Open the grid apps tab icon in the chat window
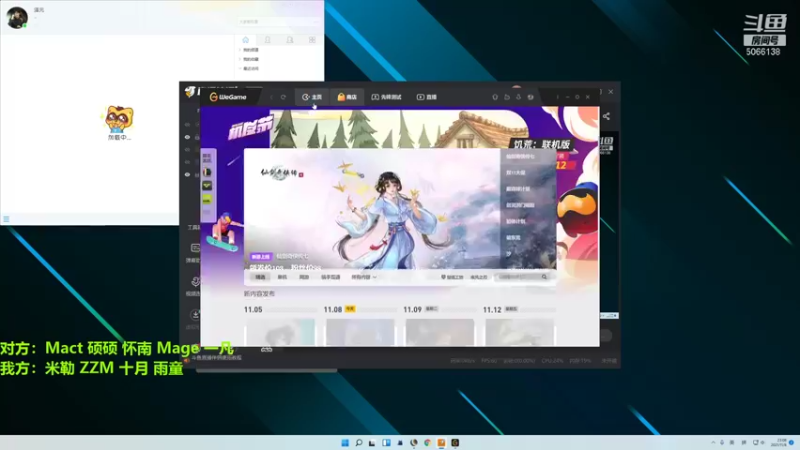 point(312,40)
